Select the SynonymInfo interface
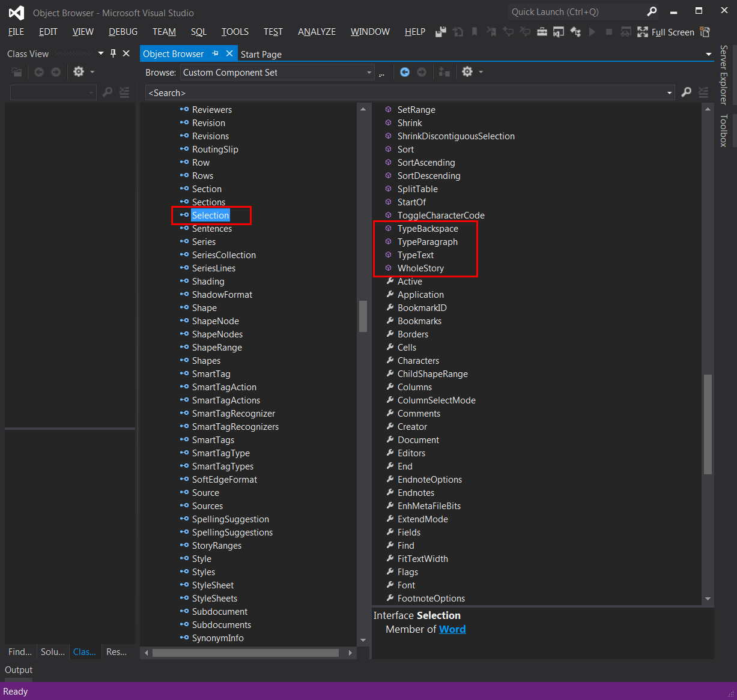The image size is (737, 700). [217, 638]
